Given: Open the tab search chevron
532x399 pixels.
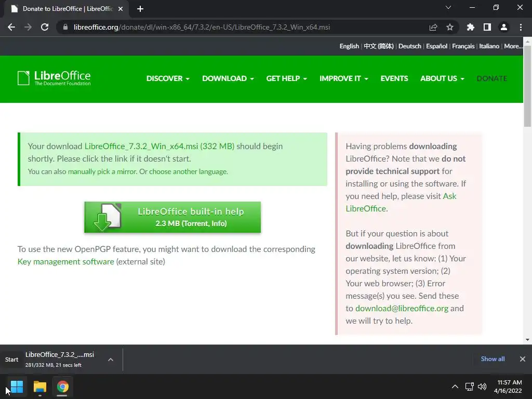Looking at the screenshot, I should pyautogui.click(x=448, y=7).
